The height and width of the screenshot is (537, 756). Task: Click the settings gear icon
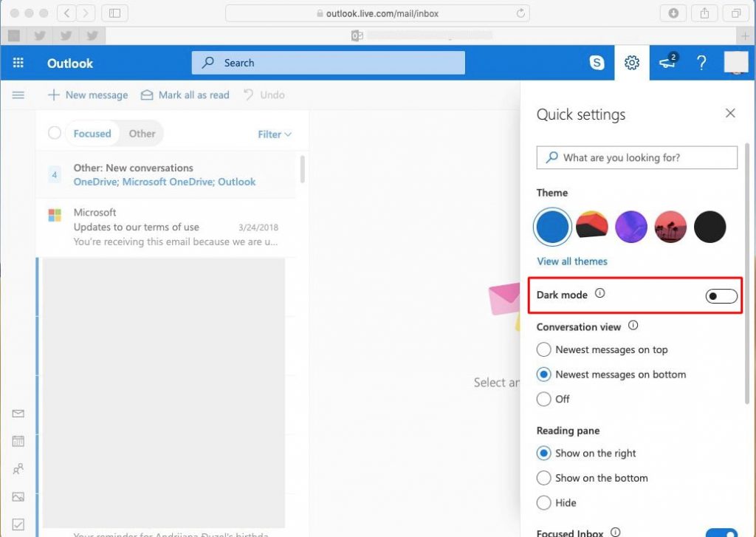(x=632, y=63)
